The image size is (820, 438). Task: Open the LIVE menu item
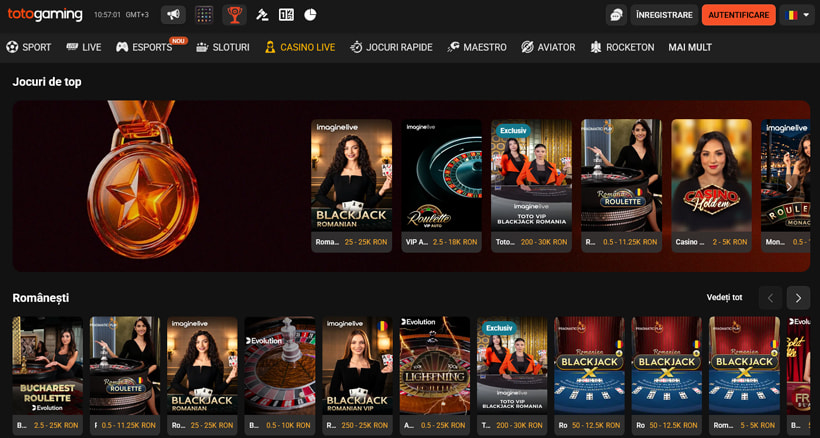(84, 47)
